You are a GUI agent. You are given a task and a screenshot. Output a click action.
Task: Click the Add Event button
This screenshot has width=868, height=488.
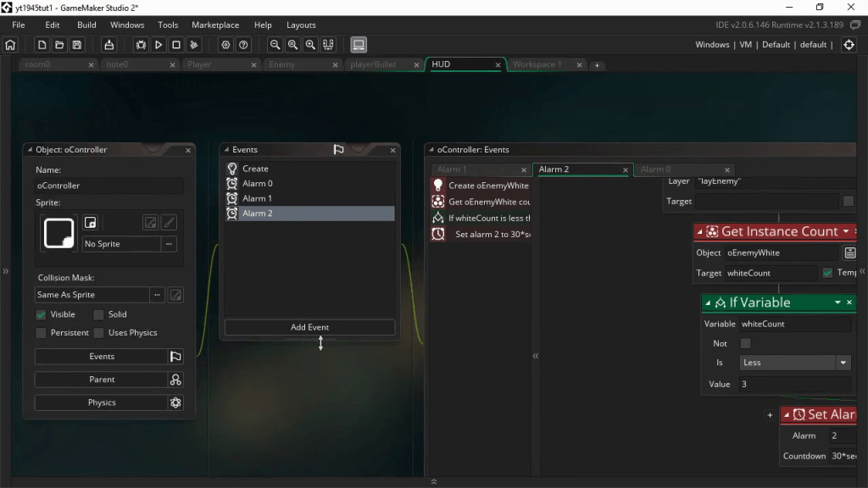(x=309, y=327)
